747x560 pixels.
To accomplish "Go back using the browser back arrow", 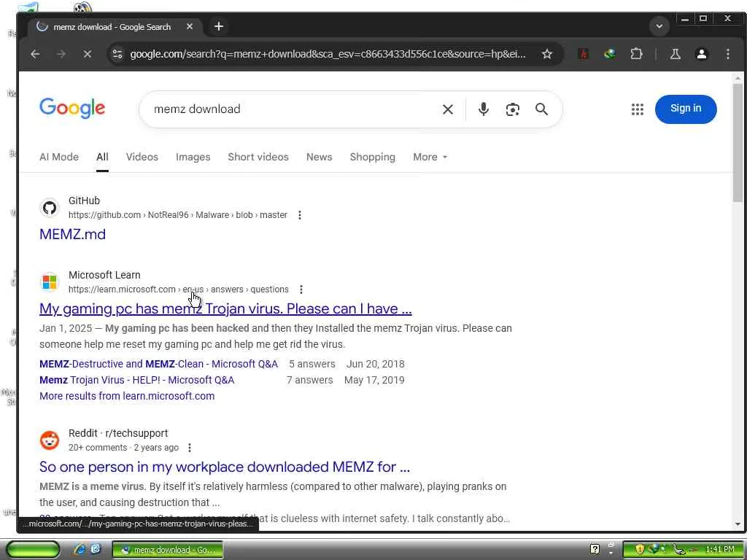I will pos(35,54).
